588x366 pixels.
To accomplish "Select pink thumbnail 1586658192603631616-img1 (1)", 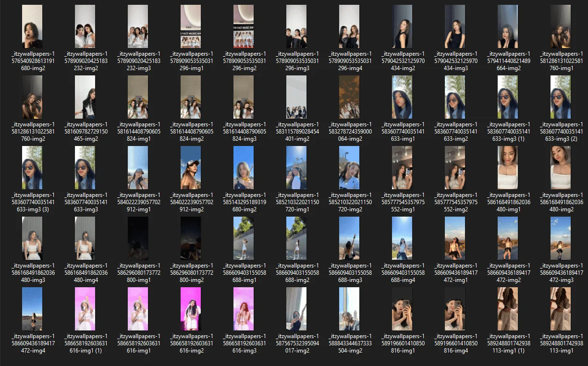I will pos(85,309).
